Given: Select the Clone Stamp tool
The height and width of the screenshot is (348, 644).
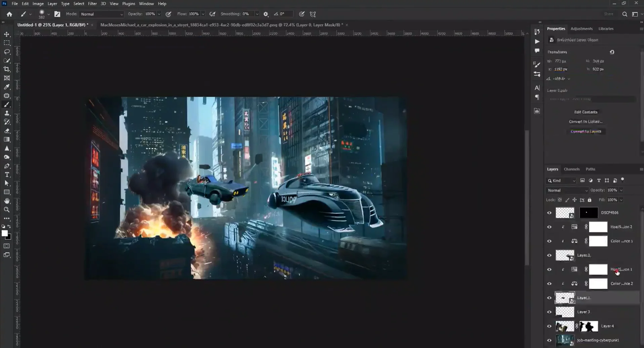Looking at the screenshot, I should pos(7,113).
